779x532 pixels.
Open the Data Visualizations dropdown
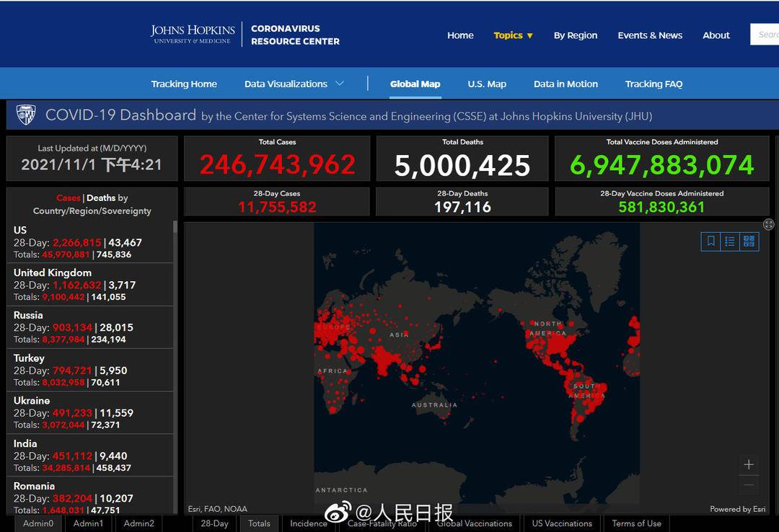point(294,84)
